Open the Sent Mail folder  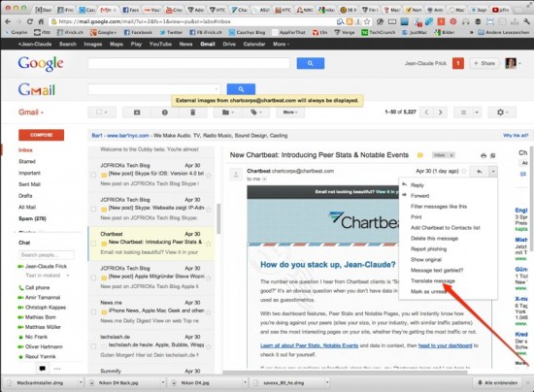29,184
